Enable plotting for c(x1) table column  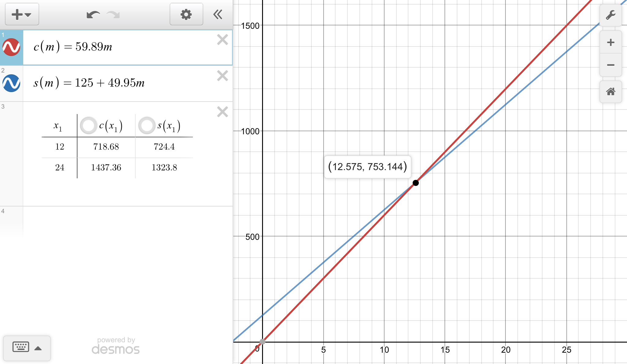(88, 125)
